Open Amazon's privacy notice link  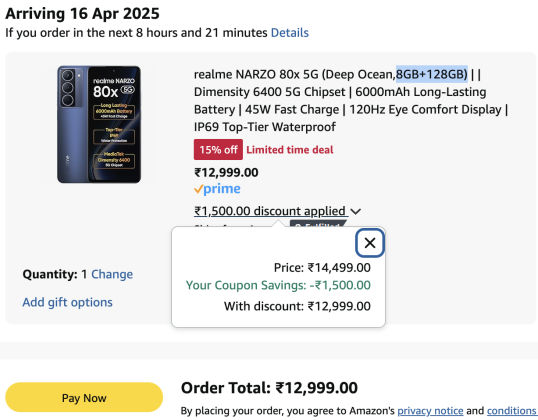[430, 410]
